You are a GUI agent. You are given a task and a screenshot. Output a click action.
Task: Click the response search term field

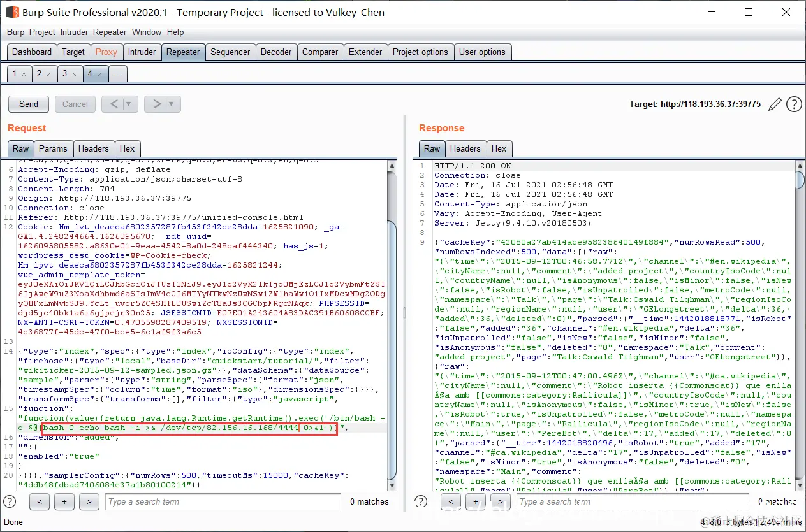(x=633, y=501)
